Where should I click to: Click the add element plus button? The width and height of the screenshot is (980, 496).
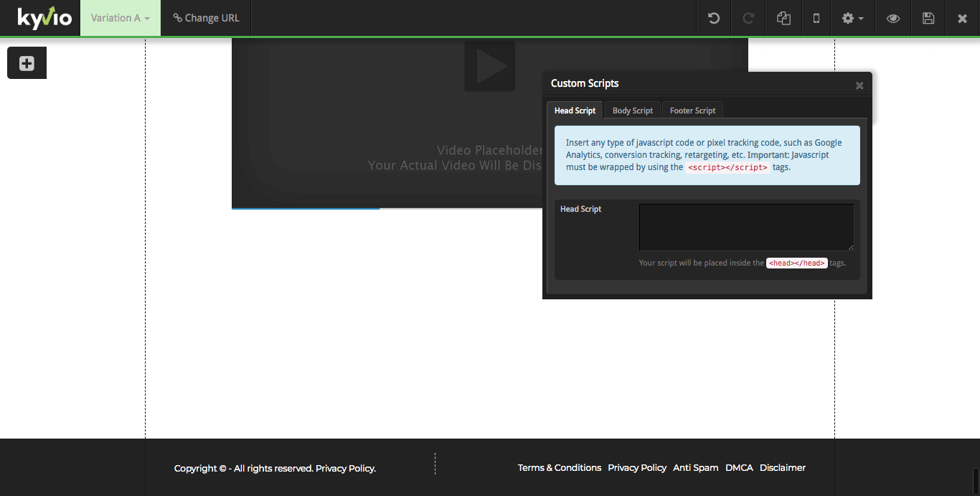click(x=27, y=63)
